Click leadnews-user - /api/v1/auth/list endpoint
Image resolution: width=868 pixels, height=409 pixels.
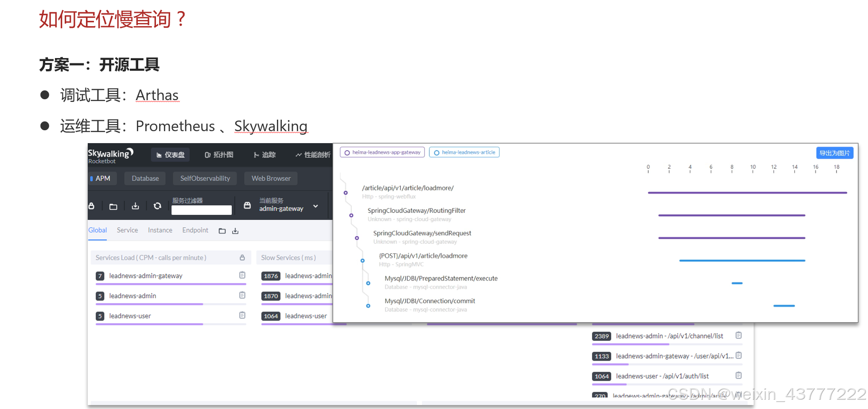(x=662, y=376)
